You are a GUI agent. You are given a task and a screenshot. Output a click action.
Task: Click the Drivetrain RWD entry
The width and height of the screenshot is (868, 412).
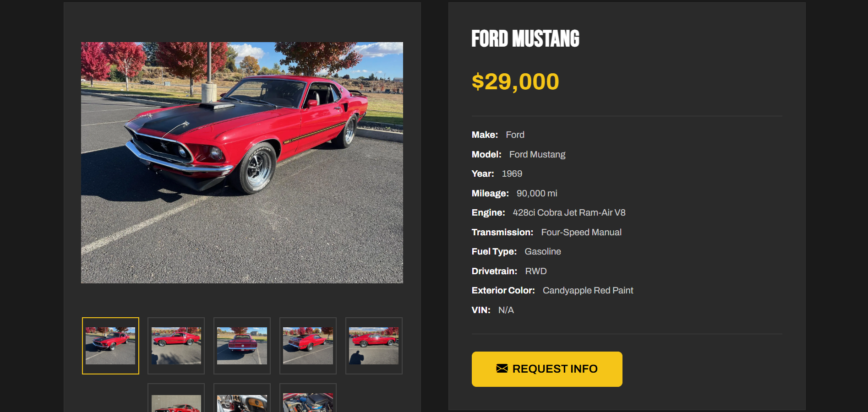(x=509, y=271)
